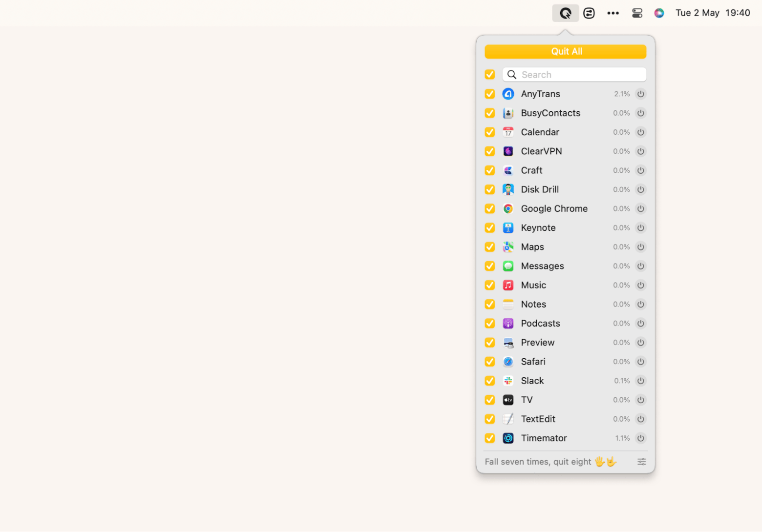Click the Siri icon in menu bar
This screenshot has width=762, height=532.
[659, 13]
